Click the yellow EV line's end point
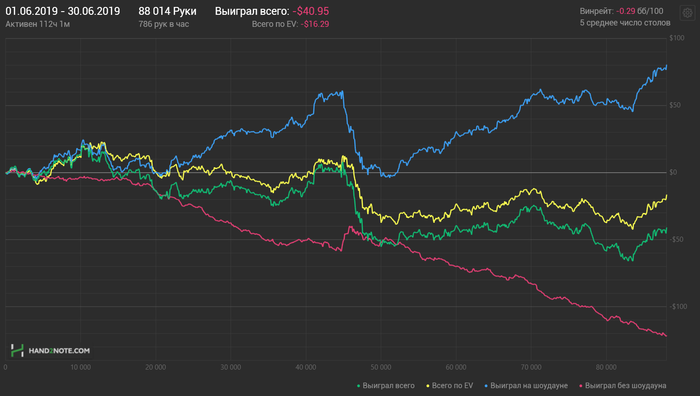Image resolution: width=700 pixels, height=396 pixels. (x=667, y=196)
